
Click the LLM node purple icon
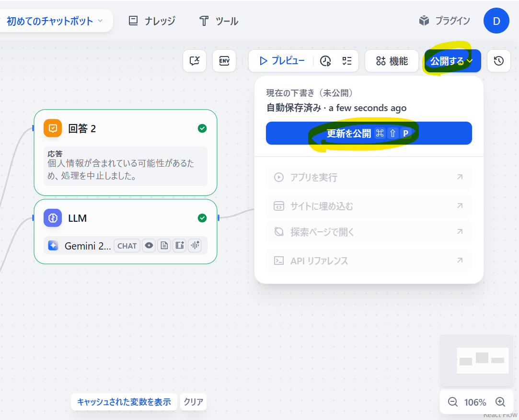click(x=53, y=218)
